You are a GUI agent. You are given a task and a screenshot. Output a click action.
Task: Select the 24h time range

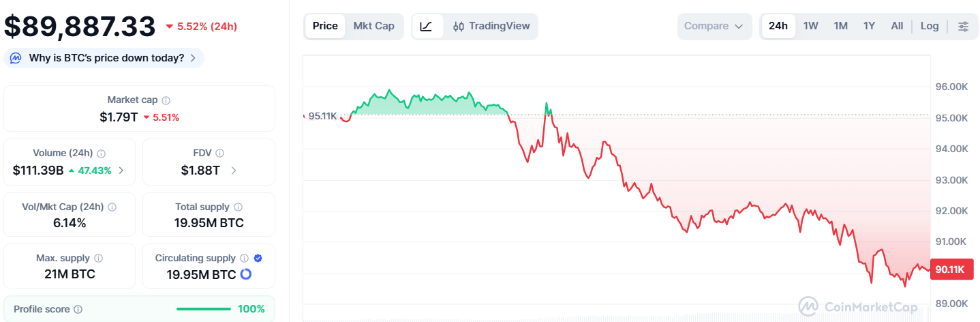click(778, 27)
